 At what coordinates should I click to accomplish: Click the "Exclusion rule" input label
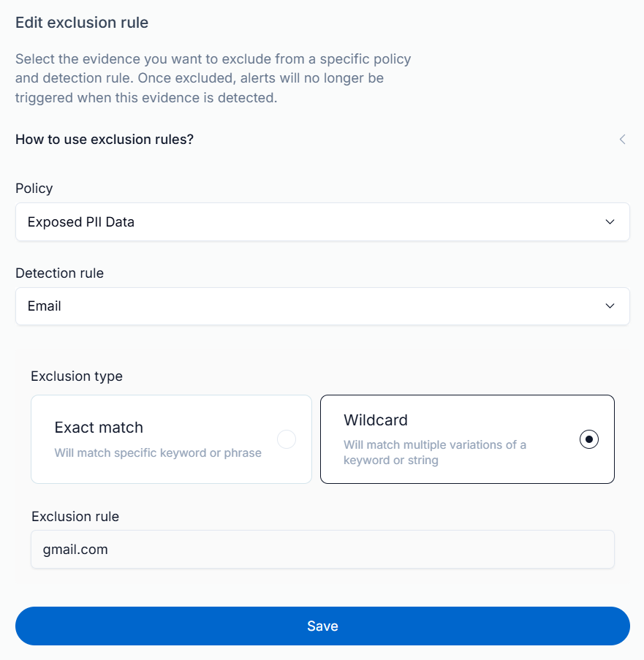coord(75,517)
